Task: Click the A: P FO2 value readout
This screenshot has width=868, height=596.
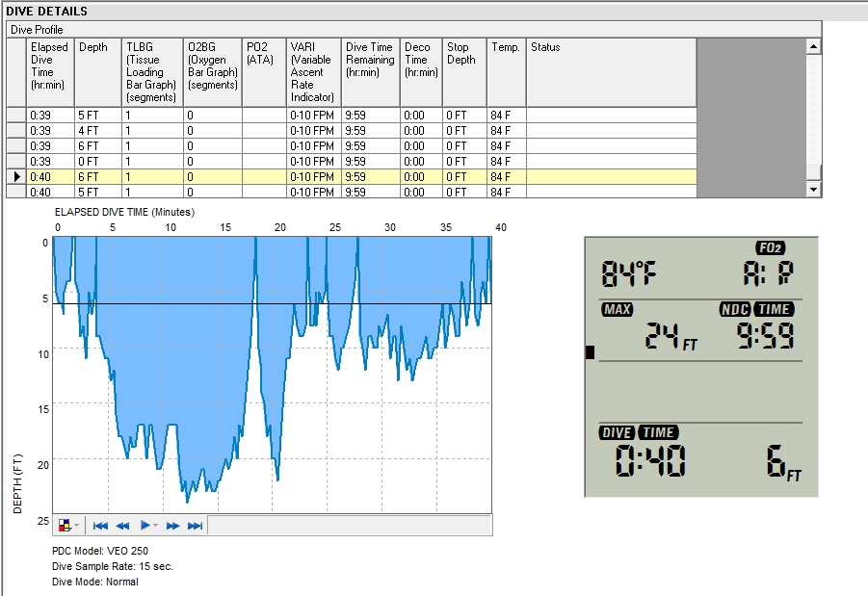Action: point(769,273)
